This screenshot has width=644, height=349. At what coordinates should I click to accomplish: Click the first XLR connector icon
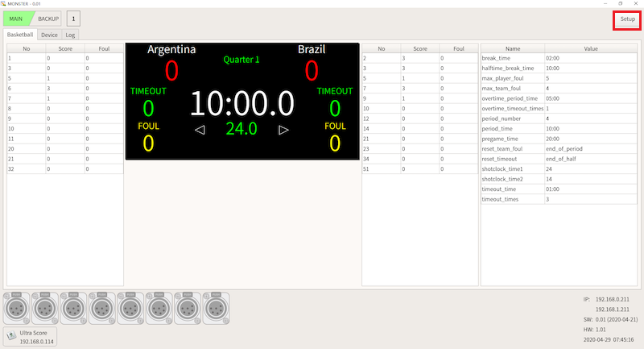coord(17,307)
